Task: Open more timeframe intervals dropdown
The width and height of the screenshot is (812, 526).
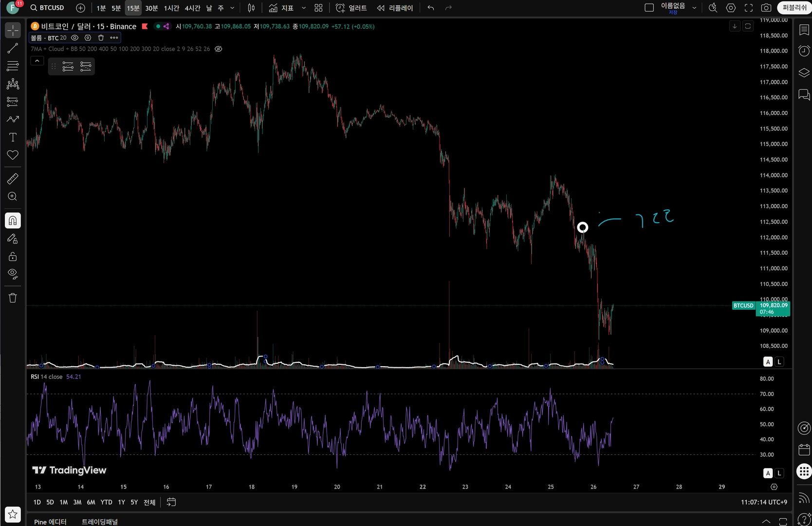Action: click(x=232, y=8)
